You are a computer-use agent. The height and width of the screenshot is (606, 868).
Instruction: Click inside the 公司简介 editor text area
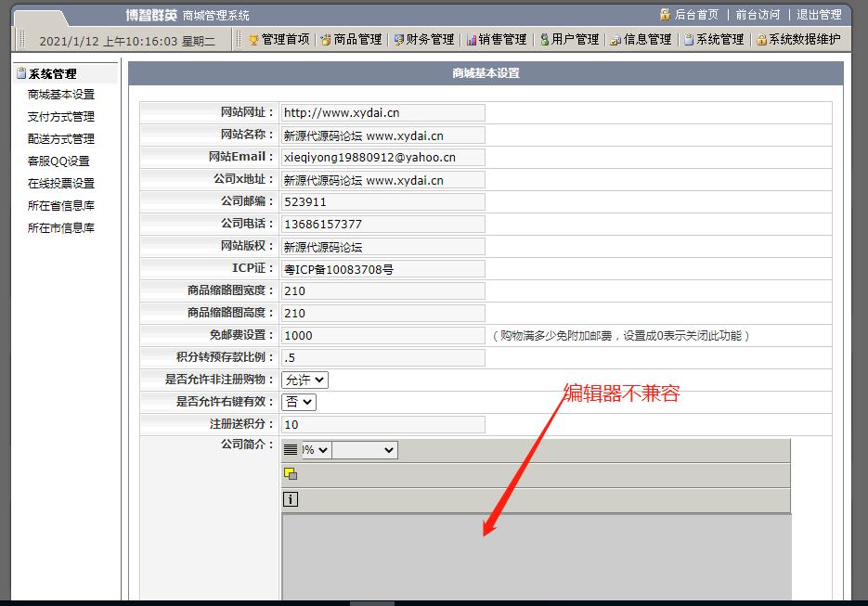click(537, 557)
